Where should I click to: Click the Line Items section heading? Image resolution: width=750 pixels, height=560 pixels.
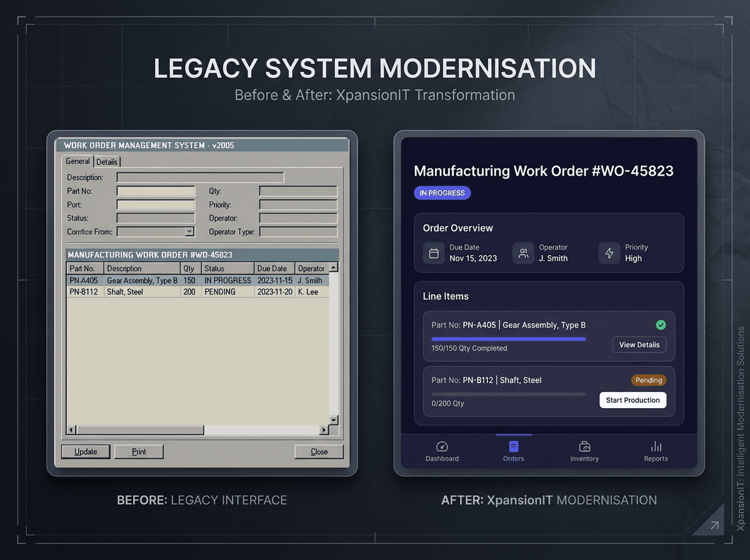tap(446, 296)
